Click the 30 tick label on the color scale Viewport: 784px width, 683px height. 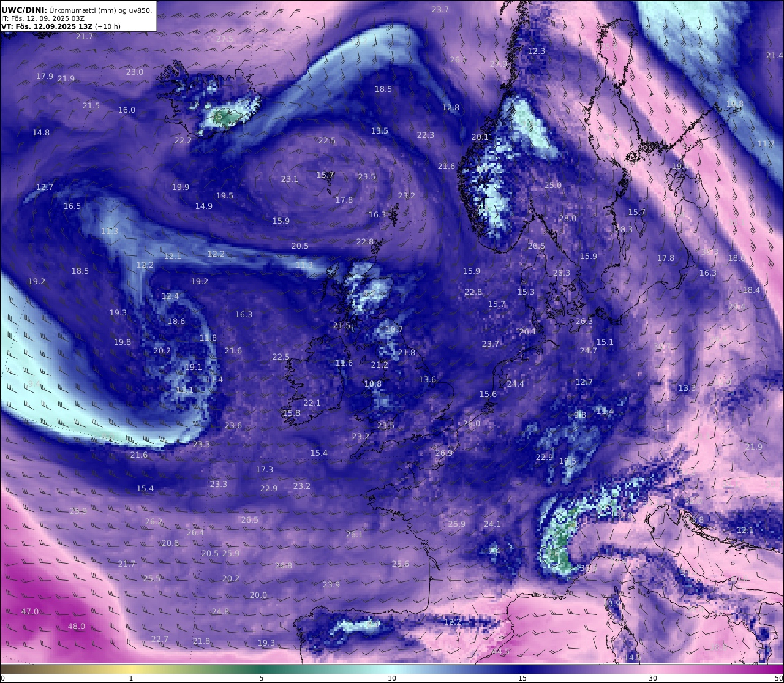(x=653, y=678)
